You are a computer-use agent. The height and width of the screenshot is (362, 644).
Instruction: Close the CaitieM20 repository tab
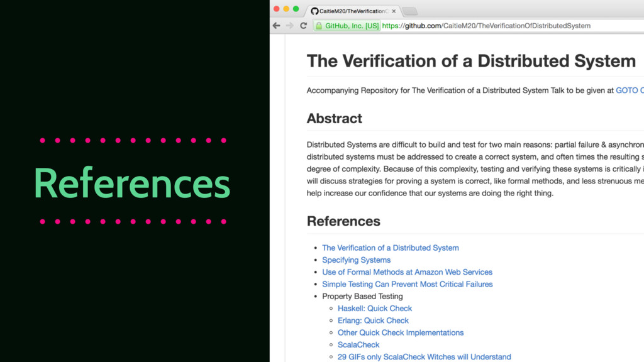[x=394, y=11]
